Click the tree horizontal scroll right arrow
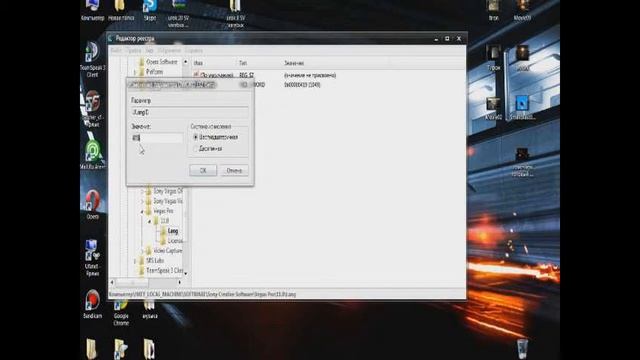 (x=180, y=282)
